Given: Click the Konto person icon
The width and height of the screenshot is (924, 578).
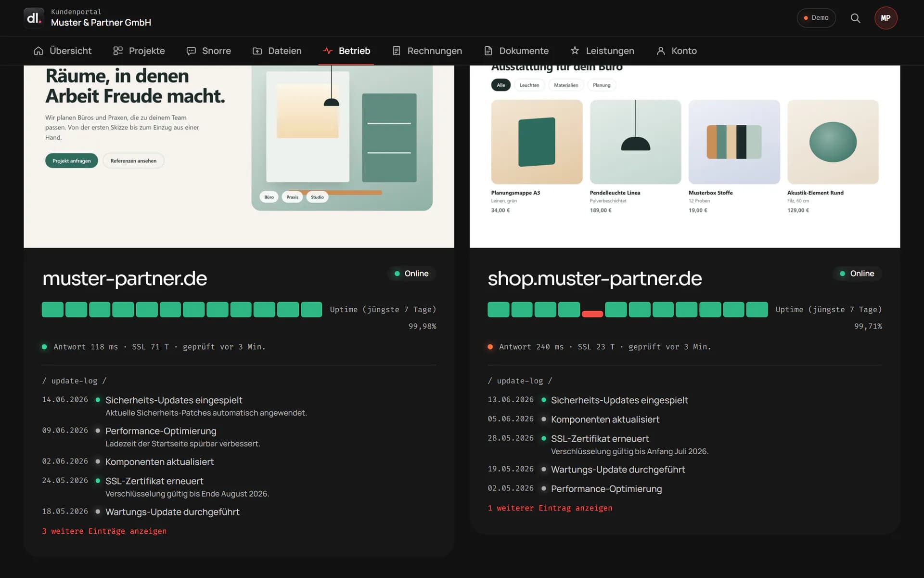Looking at the screenshot, I should tap(661, 51).
